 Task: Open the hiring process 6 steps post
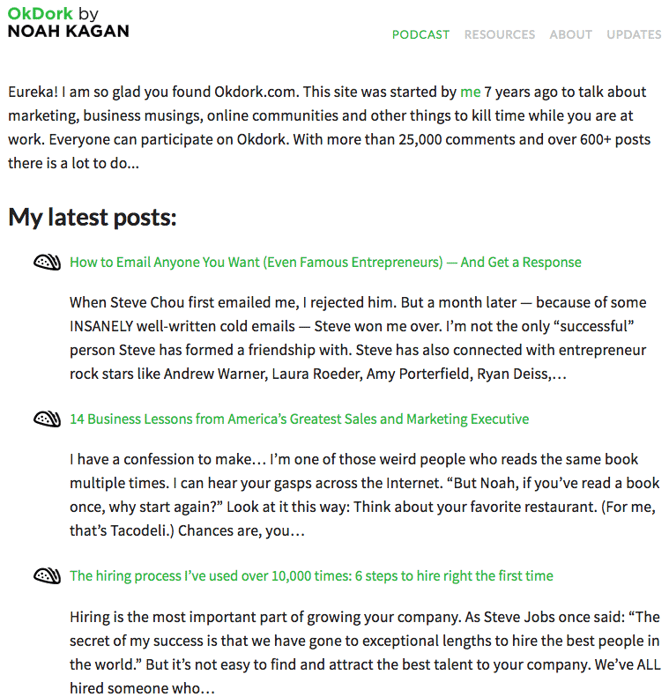pyautogui.click(x=311, y=576)
